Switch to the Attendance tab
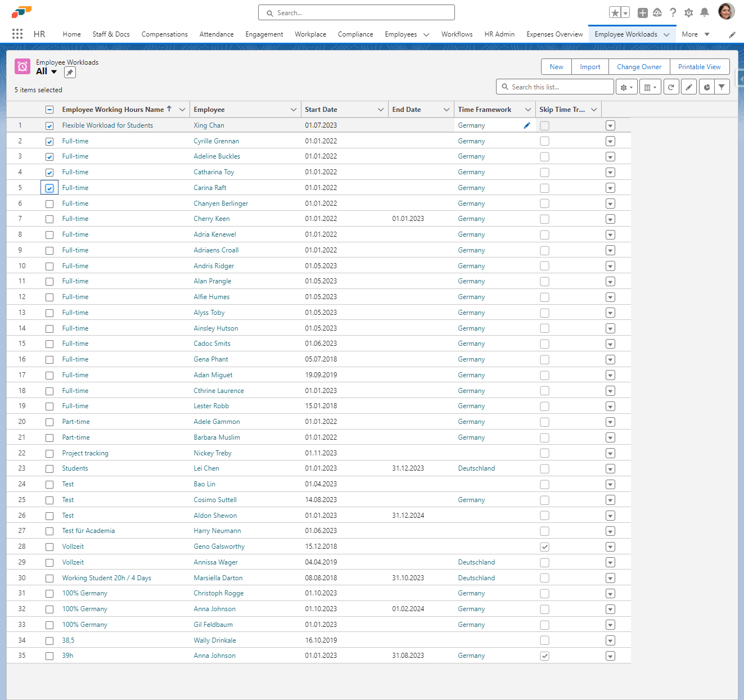Image resolution: width=744 pixels, height=700 pixels. 217,34
